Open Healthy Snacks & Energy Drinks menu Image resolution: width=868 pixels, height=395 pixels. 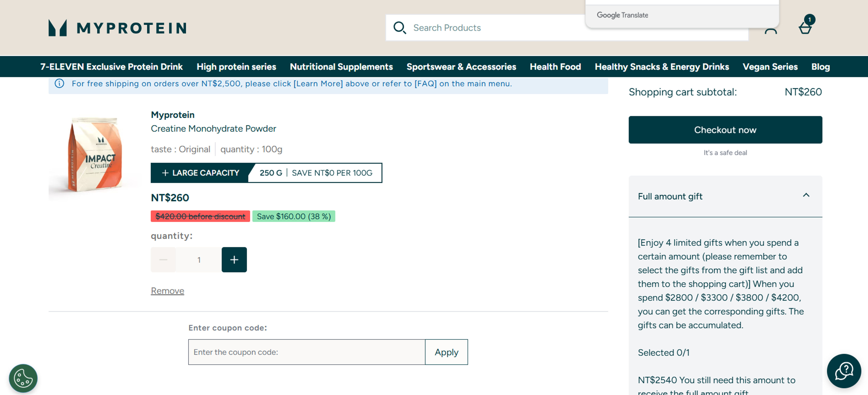coord(662,67)
